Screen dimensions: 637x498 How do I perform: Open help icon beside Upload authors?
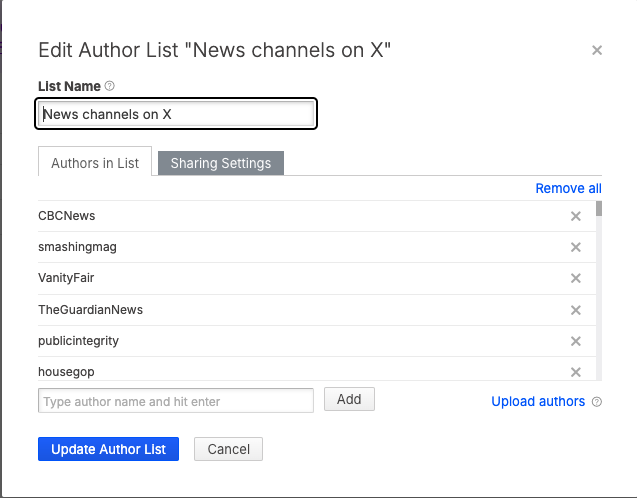coord(597,402)
